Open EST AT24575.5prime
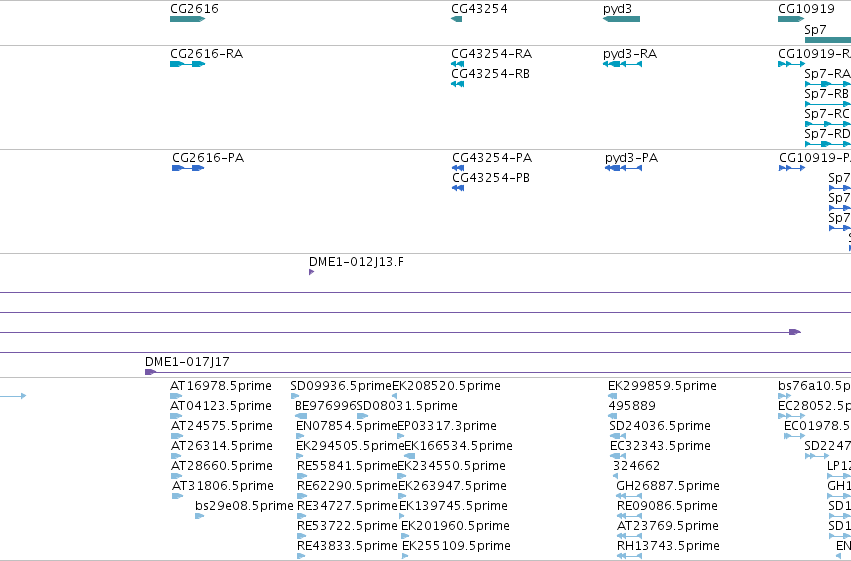 tap(221, 426)
